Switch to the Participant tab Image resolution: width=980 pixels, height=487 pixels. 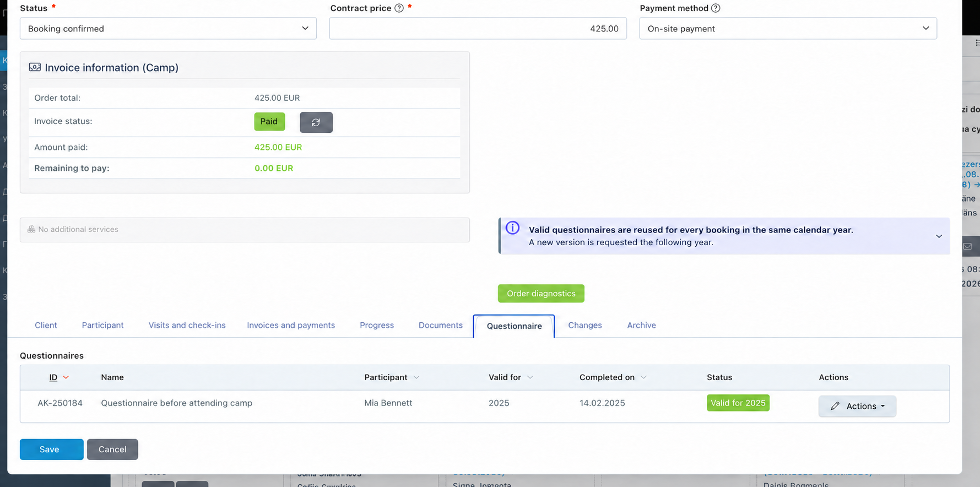102,325
